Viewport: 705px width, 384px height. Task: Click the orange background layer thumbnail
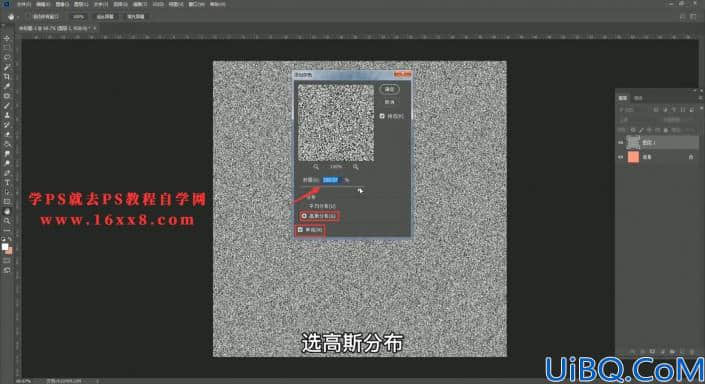[x=633, y=157]
